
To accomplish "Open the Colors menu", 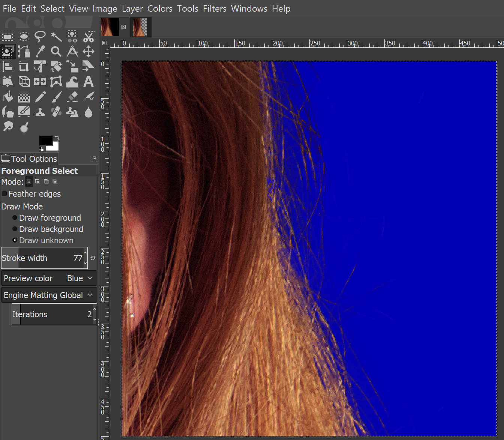I will pyautogui.click(x=160, y=9).
